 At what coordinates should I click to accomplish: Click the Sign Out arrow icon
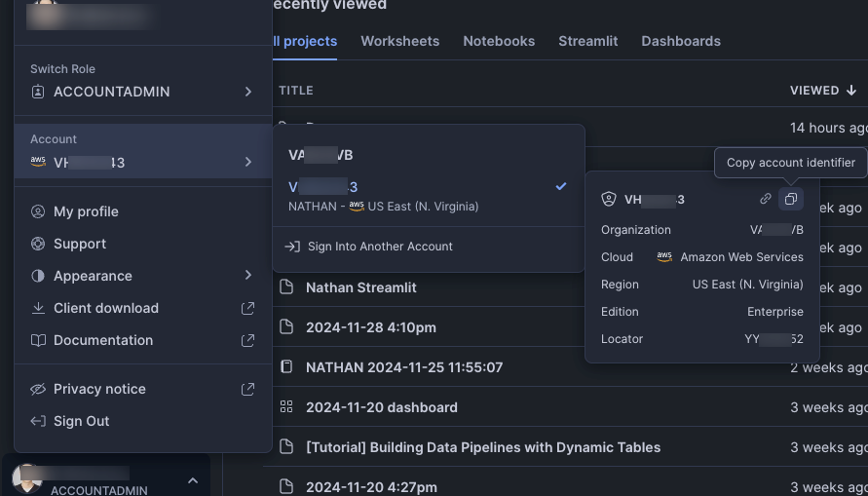coord(38,421)
